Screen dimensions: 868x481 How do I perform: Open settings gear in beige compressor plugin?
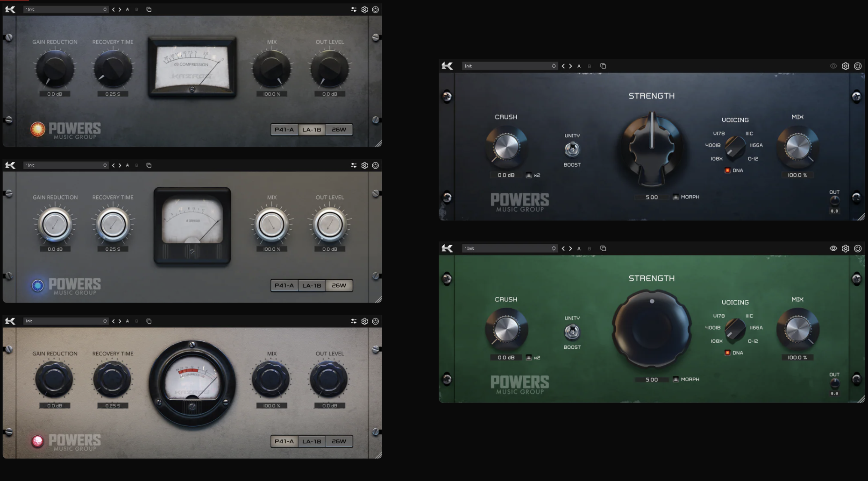[x=365, y=321]
